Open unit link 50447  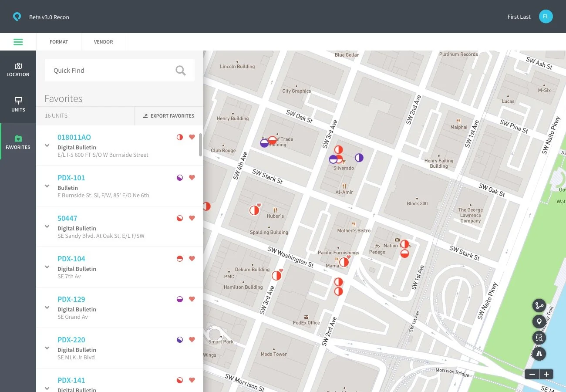click(67, 218)
